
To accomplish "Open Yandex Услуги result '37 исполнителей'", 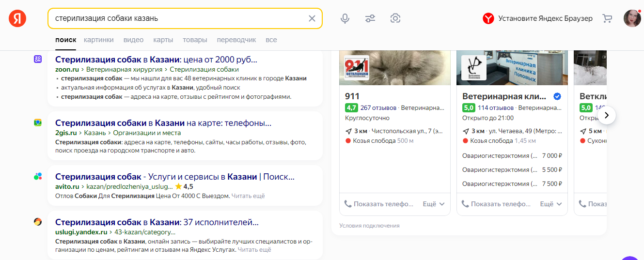I will (x=157, y=222).
